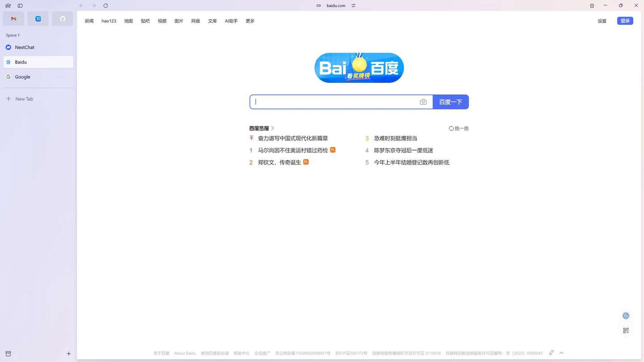Open 图片 navigation link

[179, 21]
